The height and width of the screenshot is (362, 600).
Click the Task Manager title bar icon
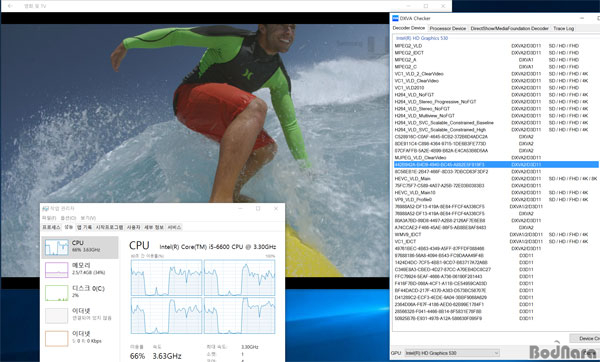coord(46,209)
